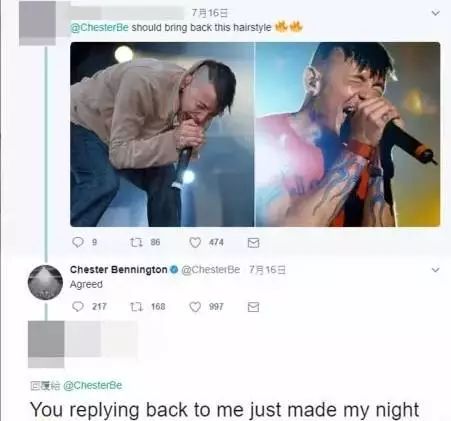Retweet the Agreed tweet with 168 retweets

click(x=136, y=306)
